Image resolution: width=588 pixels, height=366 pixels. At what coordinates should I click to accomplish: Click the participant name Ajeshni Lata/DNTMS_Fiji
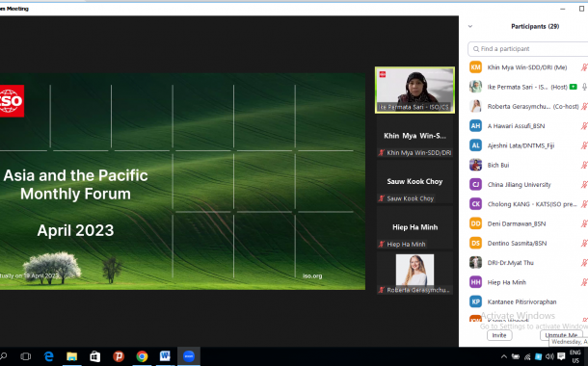point(521,145)
